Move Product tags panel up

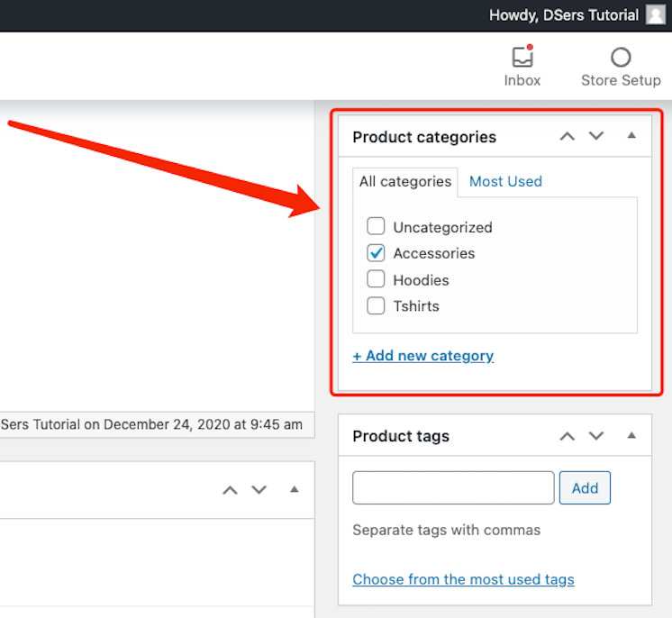[567, 436]
